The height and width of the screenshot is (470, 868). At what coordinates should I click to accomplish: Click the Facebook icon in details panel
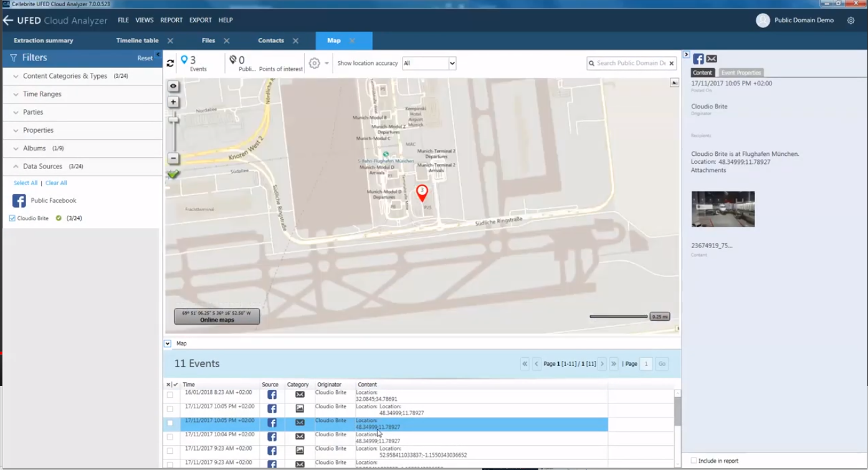point(698,59)
